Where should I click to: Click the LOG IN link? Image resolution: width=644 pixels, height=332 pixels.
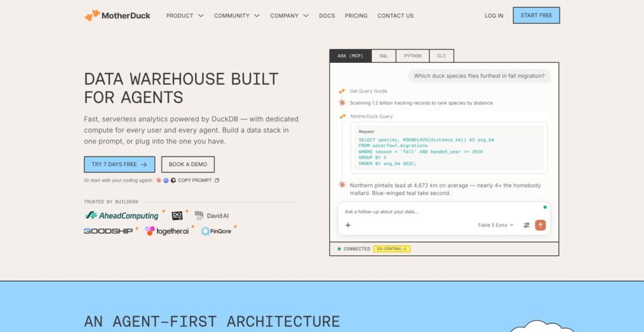pos(494,16)
